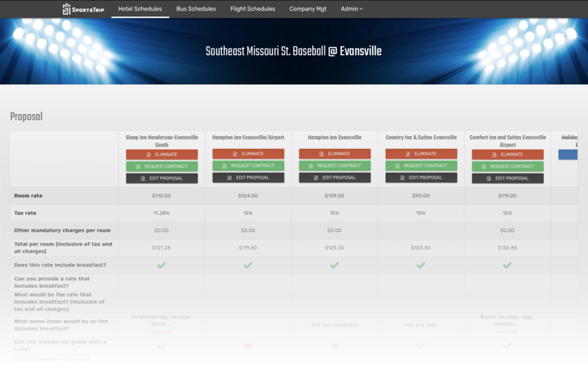Show more of Sleep Inn breakfast menu

tap(162, 332)
